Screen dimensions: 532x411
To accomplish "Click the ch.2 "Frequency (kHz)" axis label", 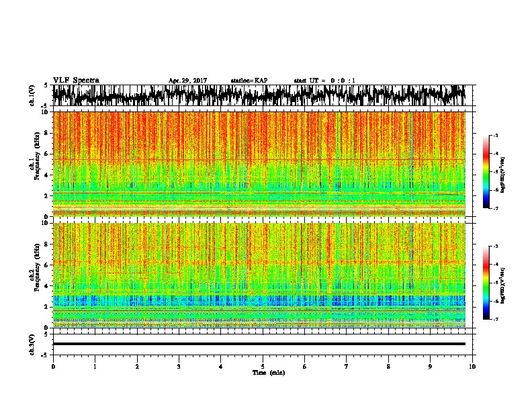I will tap(37, 267).
